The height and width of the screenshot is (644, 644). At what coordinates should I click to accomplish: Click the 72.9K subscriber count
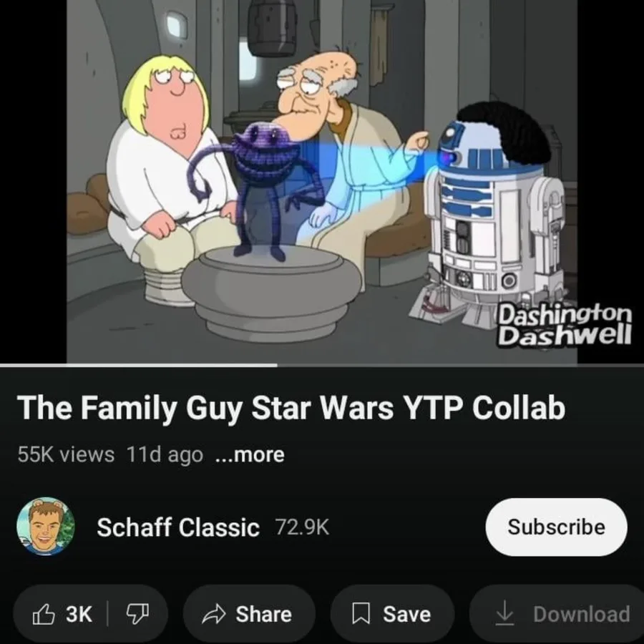click(x=302, y=527)
